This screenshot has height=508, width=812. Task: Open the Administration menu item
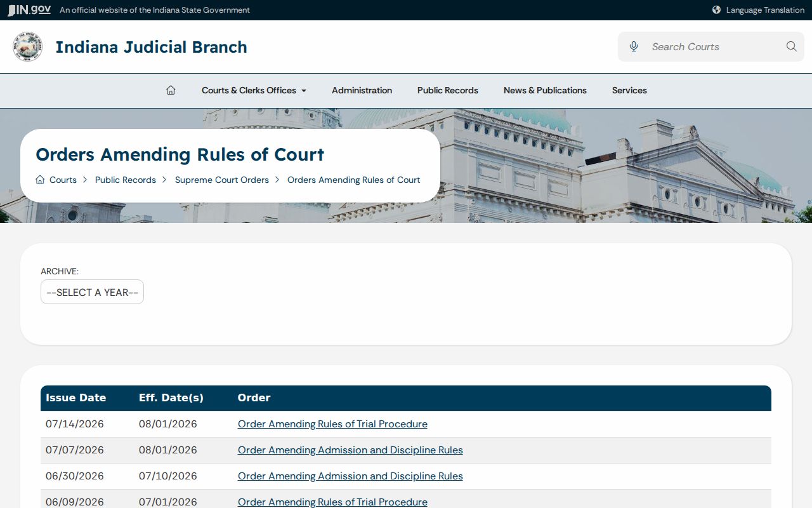point(362,90)
